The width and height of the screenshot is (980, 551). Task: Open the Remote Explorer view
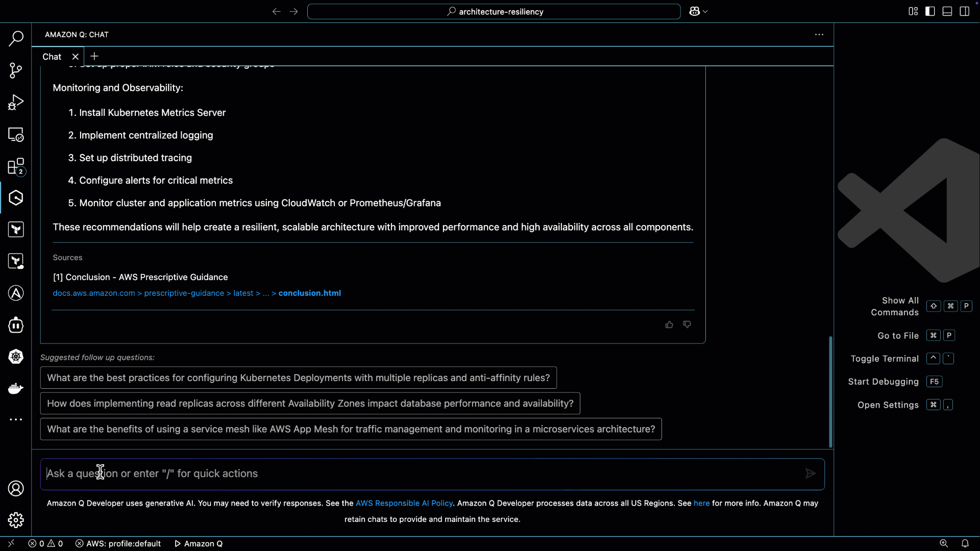click(16, 134)
